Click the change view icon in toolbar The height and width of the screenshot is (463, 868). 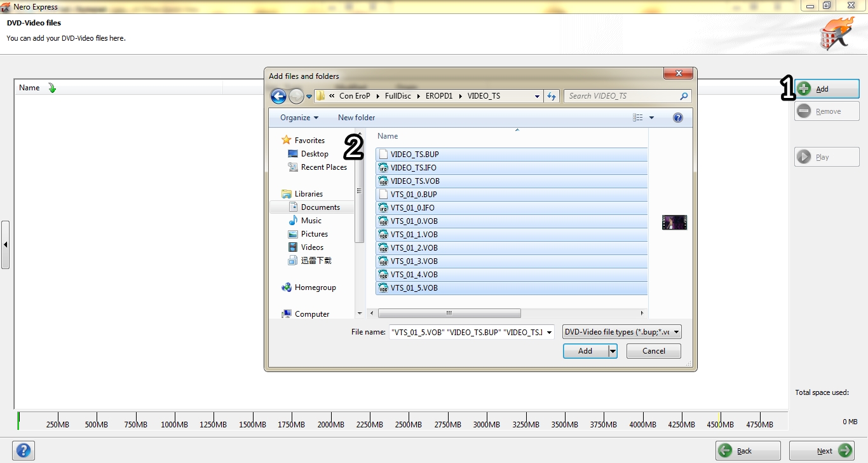click(x=638, y=118)
